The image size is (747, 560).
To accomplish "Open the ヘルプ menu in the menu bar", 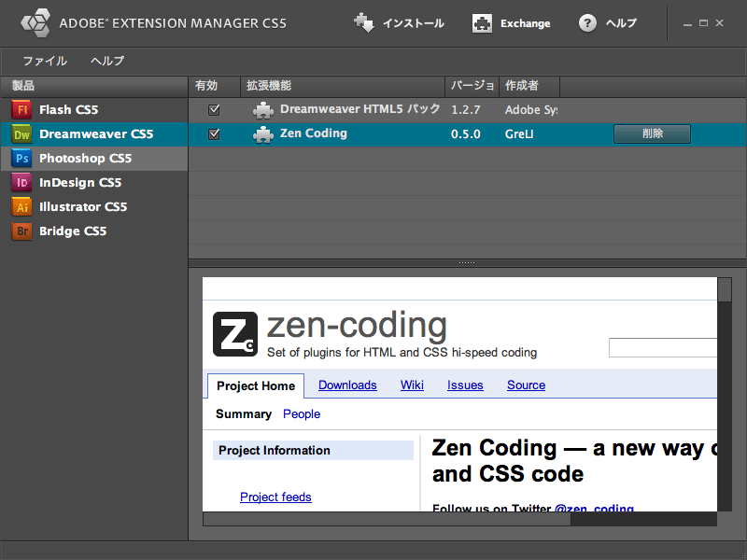I will click(x=107, y=61).
